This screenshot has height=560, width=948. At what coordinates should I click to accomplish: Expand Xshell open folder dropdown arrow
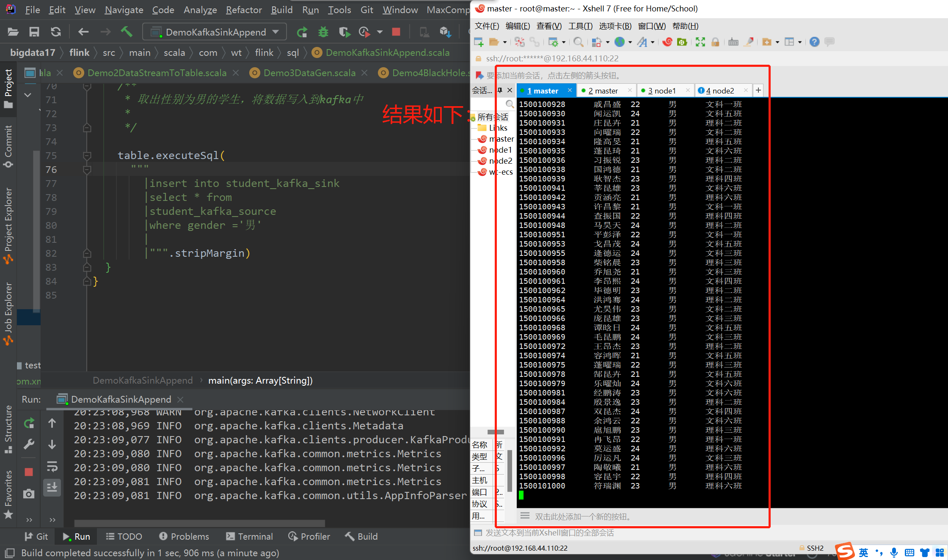pyautogui.click(x=504, y=42)
